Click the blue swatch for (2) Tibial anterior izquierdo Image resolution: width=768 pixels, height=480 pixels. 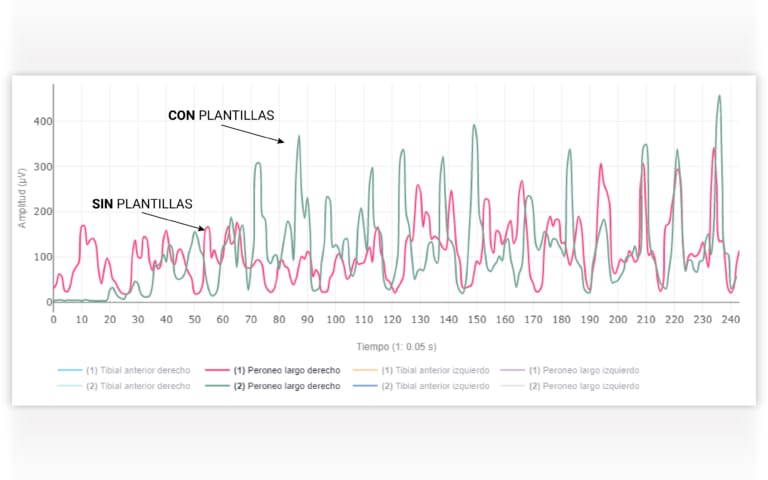coord(365,386)
